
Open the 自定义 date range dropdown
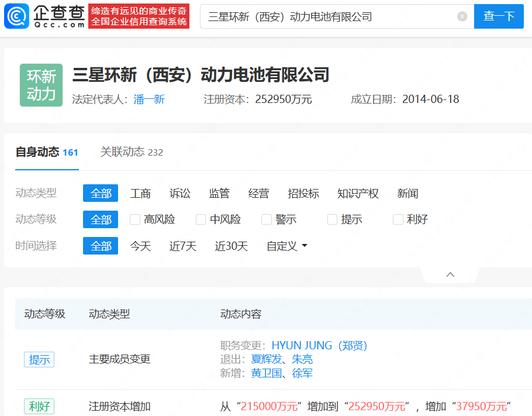click(x=286, y=246)
